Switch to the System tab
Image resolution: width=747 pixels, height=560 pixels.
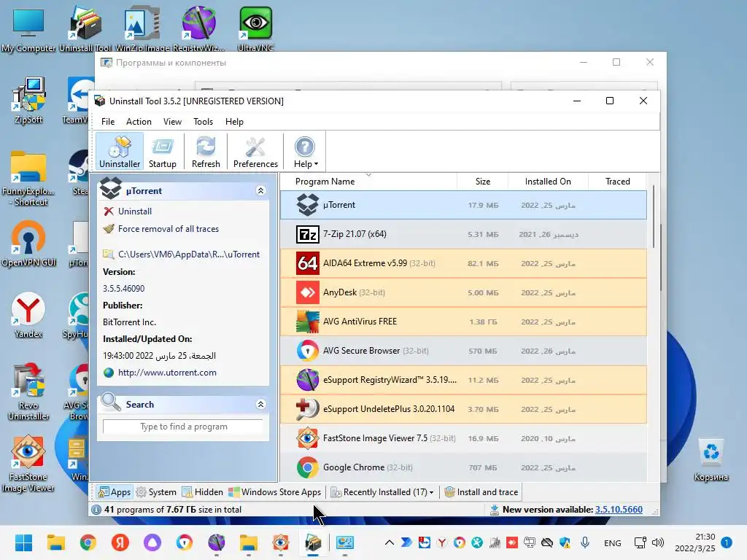coord(156,492)
